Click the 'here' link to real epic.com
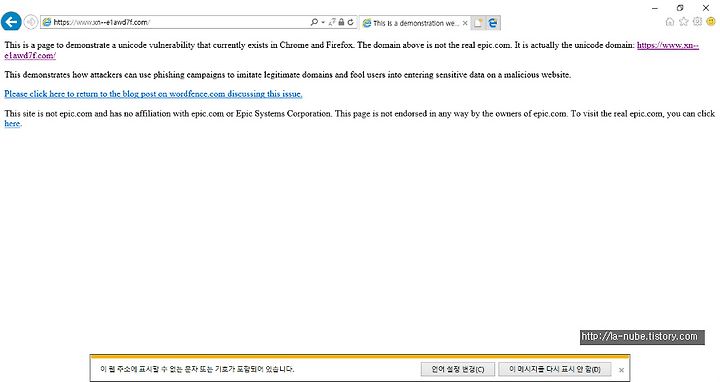 (12, 124)
